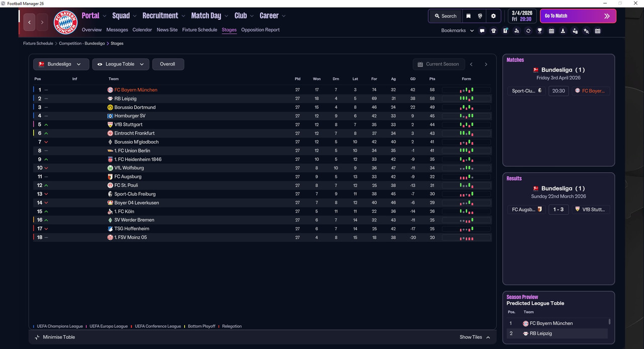This screenshot has width=644, height=349.
Task: Open the 1 - 3 result score box
Action: (558, 210)
